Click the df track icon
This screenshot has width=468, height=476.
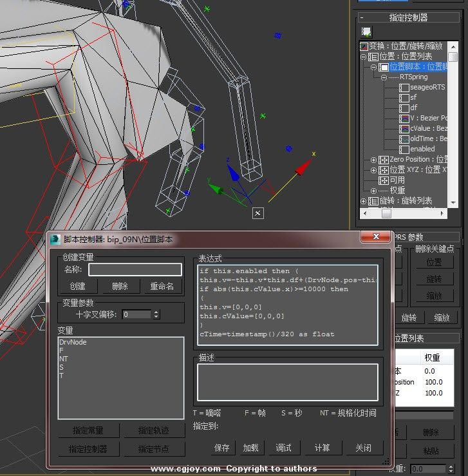pyautogui.click(x=404, y=108)
